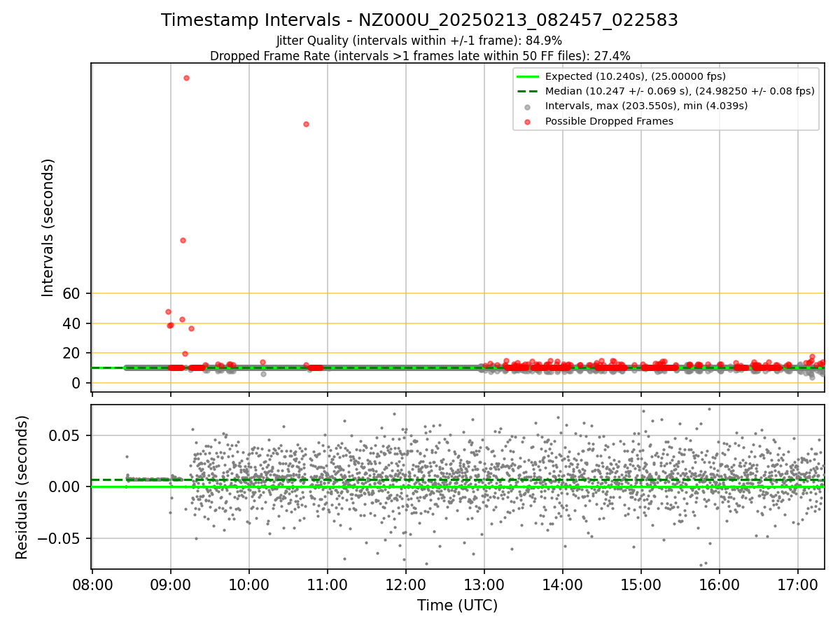Click the 'Residuals (seconds)' y-axis label

click(22, 487)
